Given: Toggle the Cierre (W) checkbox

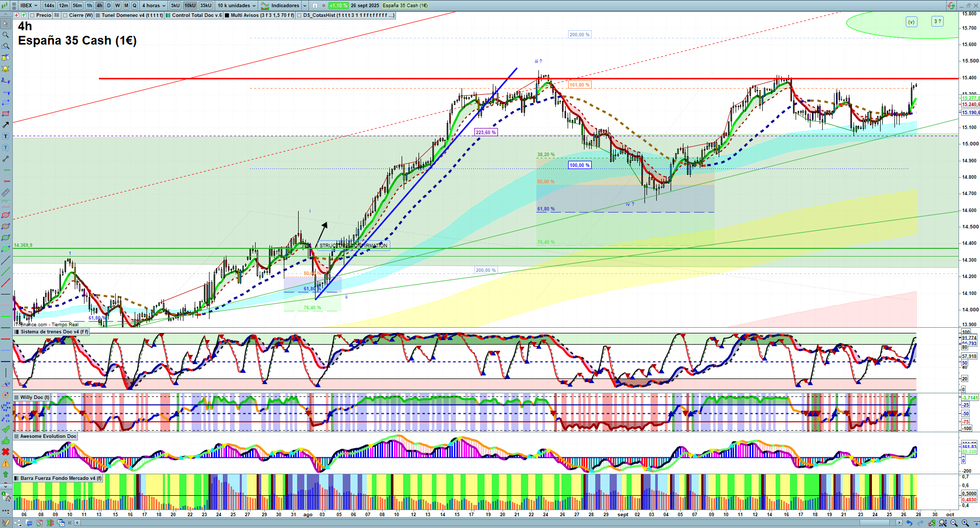Looking at the screenshot, I should coord(66,15).
